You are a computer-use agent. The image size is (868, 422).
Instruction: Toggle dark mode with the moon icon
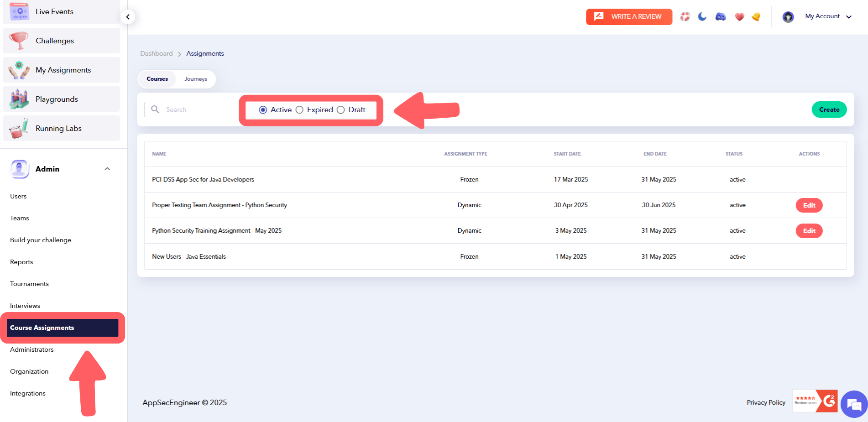(x=702, y=16)
